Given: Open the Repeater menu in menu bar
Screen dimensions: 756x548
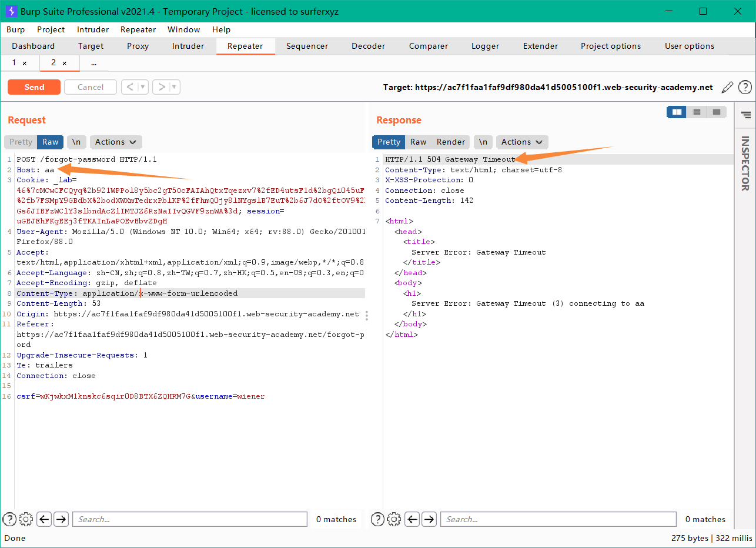Looking at the screenshot, I should click(x=138, y=29).
